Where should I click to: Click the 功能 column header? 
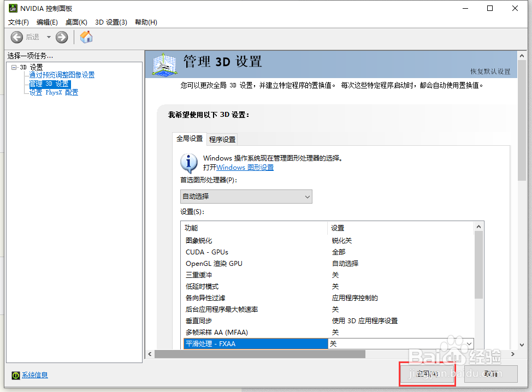254,228
